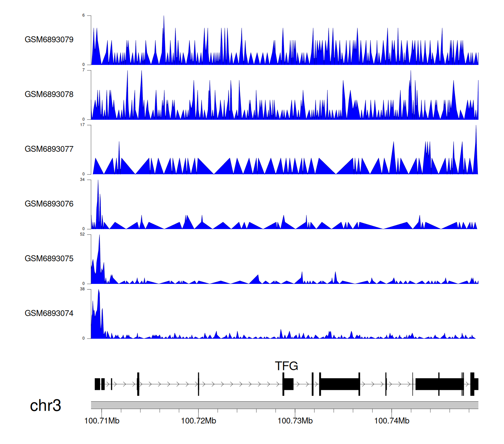Select the 100.74Mb coordinate label

click(392, 421)
